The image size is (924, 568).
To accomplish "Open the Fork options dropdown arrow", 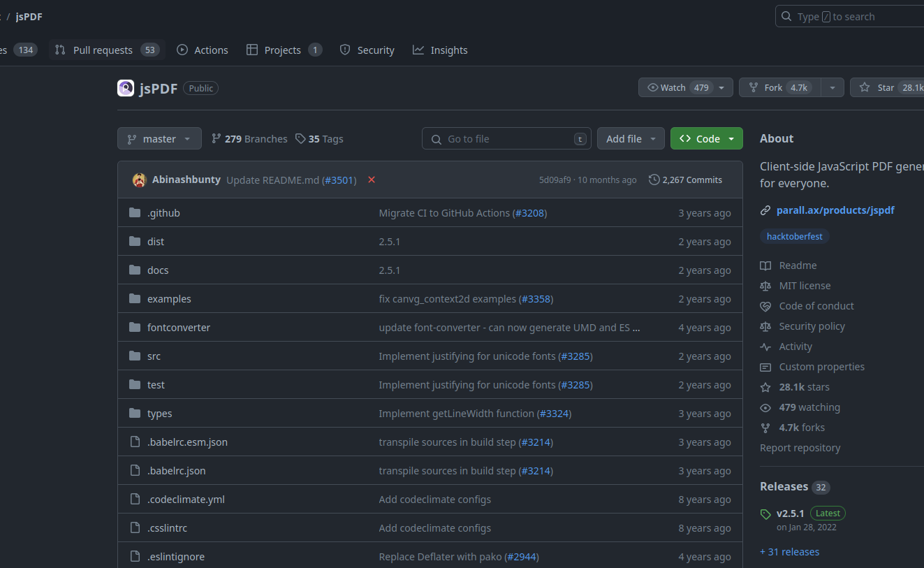I will coord(832,87).
